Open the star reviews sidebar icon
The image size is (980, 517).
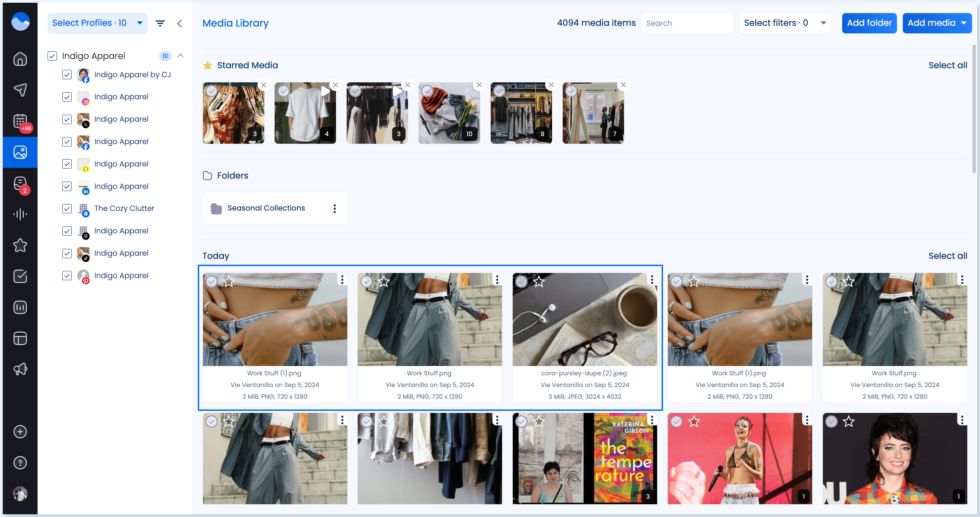(20, 245)
